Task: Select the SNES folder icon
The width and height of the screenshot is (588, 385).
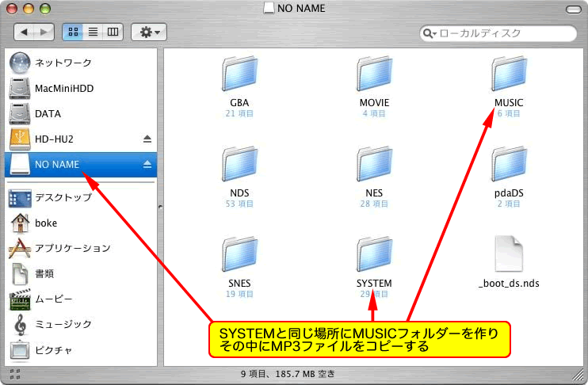Action: point(239,254)
